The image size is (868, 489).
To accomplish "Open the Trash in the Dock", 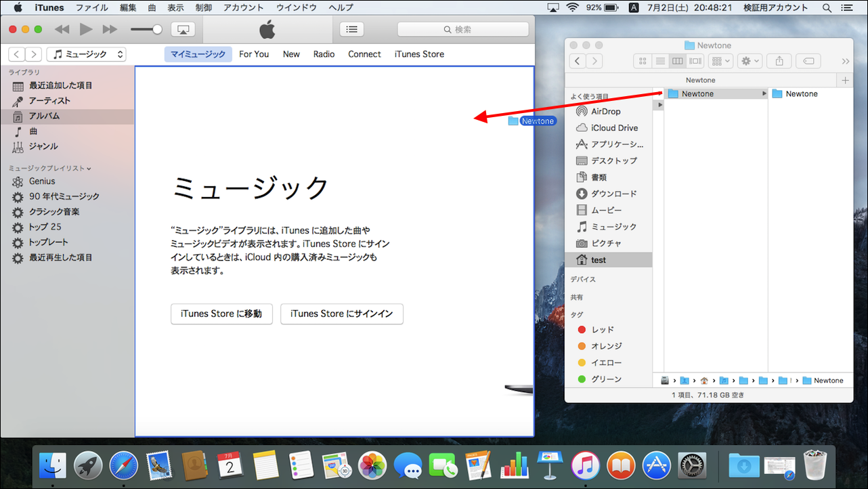I will pyautogui.click(x=815, y=465).
